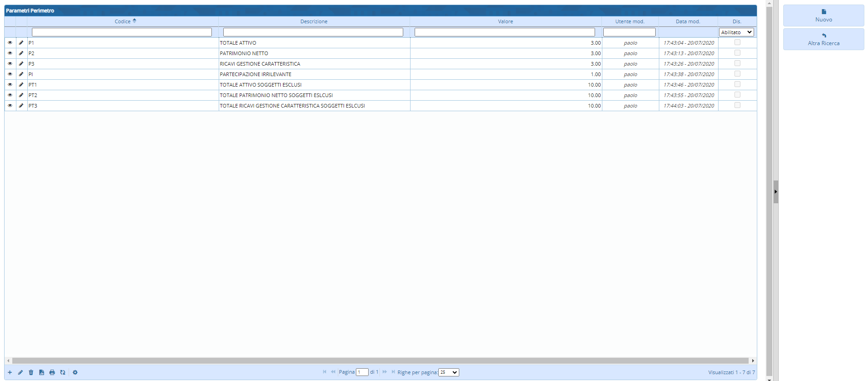Toggle disabled checkbox for PARTECIPAZIONE IRRILEVANTE row
This screenshot has width=868, height=381.
[x=737, y=74]
